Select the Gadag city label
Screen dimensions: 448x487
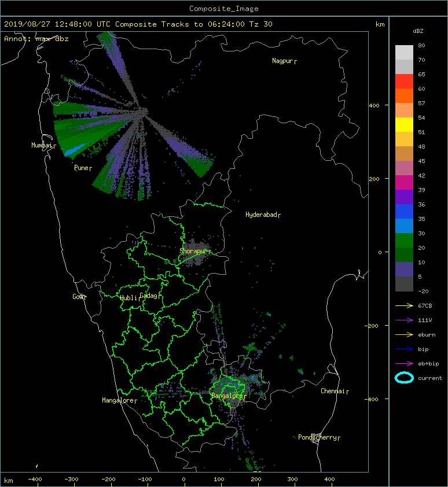click(148, 296)
